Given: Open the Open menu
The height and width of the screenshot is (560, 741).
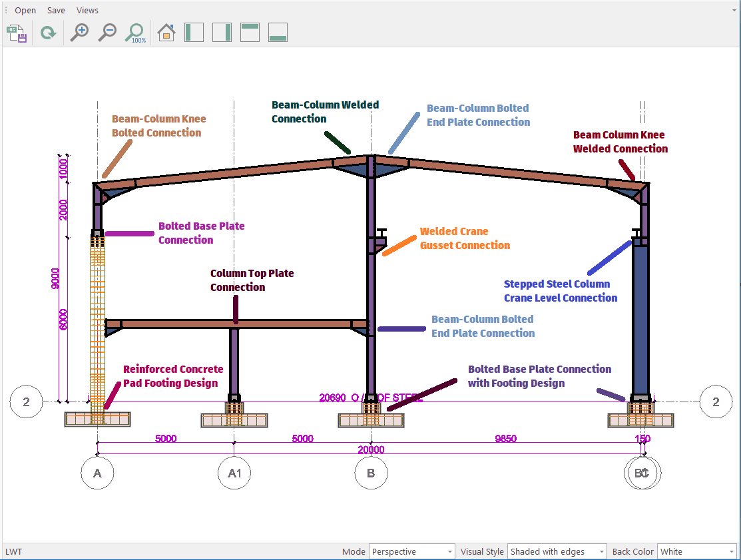Looking at the screenshot, I should (x=25, y=10).
